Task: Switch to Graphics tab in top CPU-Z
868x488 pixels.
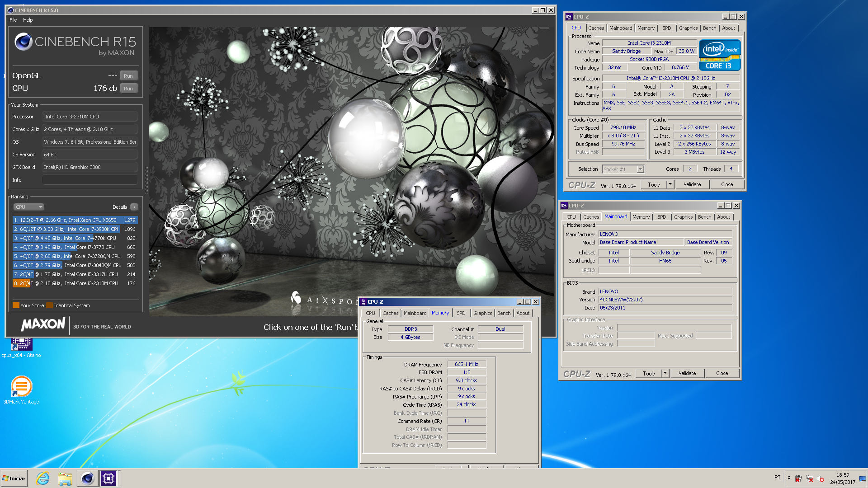Action: pos(688,28)
